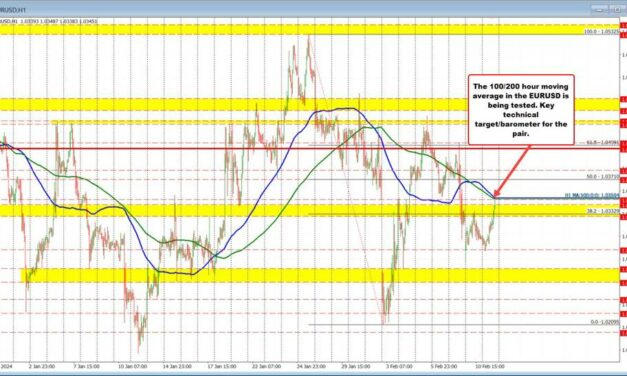Select the 100.0 Fibonacci level label
This screenshot has height=376, width=627.
pyautogui.click(x=602, y=31)
